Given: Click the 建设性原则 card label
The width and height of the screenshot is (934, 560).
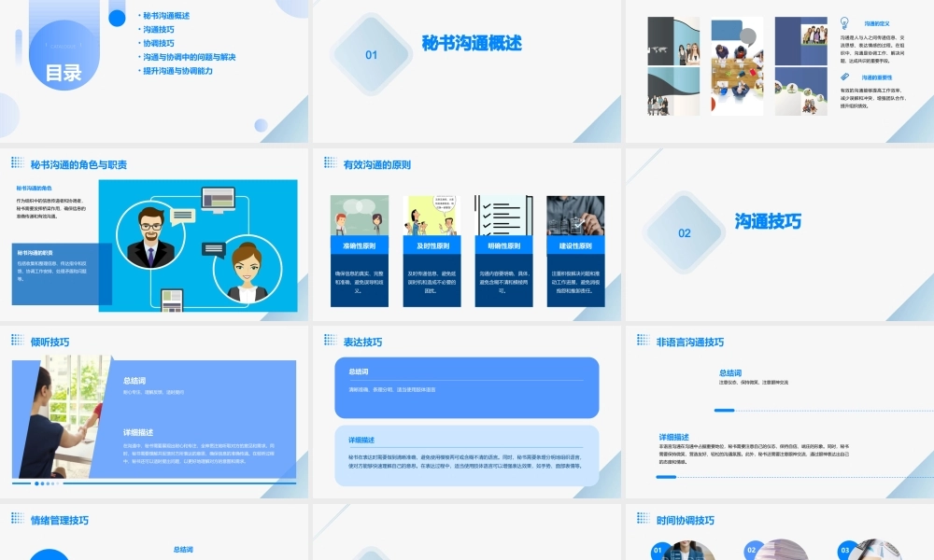Looking at the screenshot, I should point(575,245).
